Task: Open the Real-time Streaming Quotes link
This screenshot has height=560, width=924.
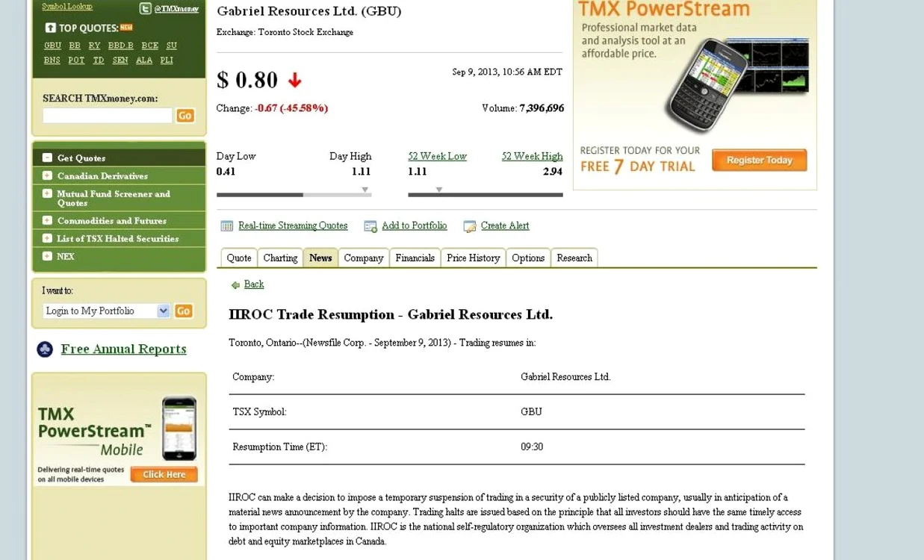Action: pos(293,225)
